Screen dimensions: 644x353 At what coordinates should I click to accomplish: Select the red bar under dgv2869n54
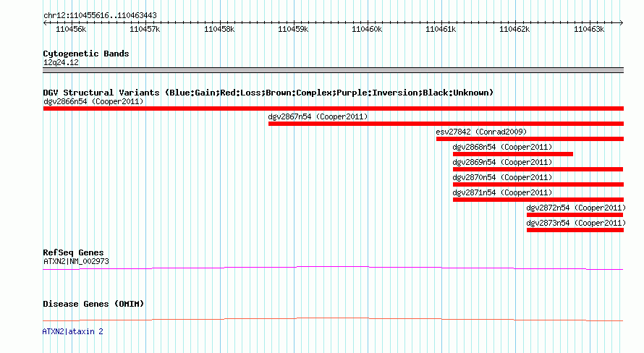(538, 169)
